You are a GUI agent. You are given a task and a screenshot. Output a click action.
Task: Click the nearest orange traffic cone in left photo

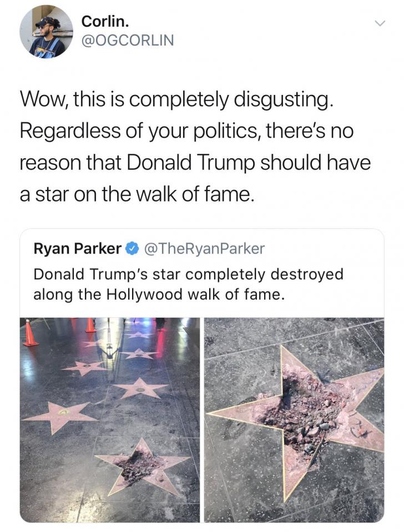(30, 333)
